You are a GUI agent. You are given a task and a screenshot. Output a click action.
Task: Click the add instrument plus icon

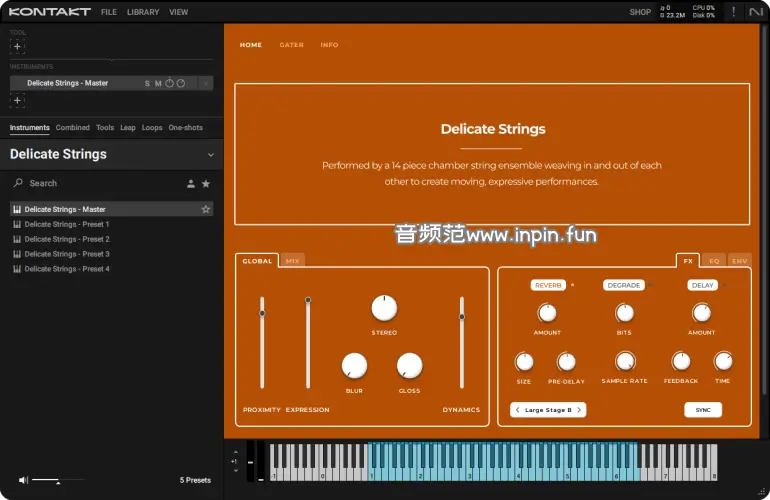click(x=17, y=100)
